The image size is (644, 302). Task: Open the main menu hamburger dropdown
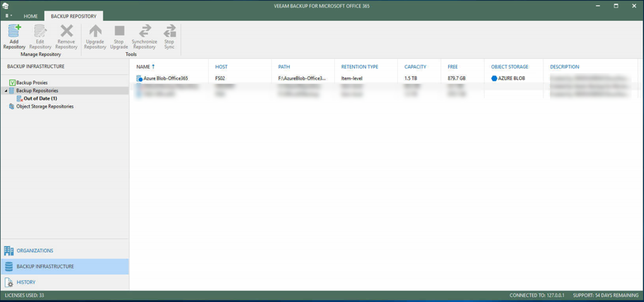tap(8, 16)
